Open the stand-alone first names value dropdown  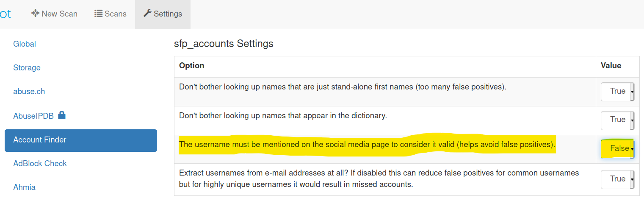pyautogui.click(x=617, y=92)
